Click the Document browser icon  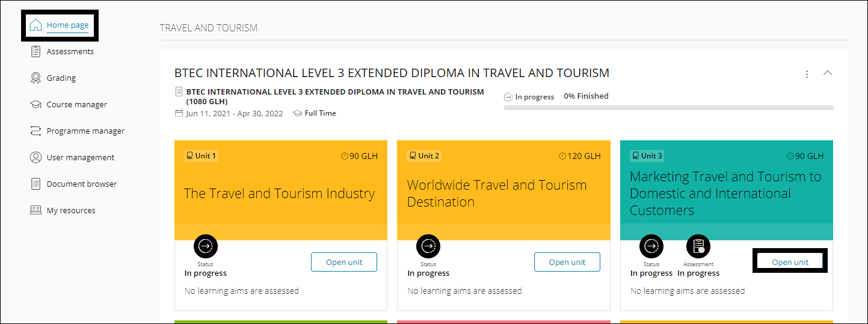coord(36,184)
